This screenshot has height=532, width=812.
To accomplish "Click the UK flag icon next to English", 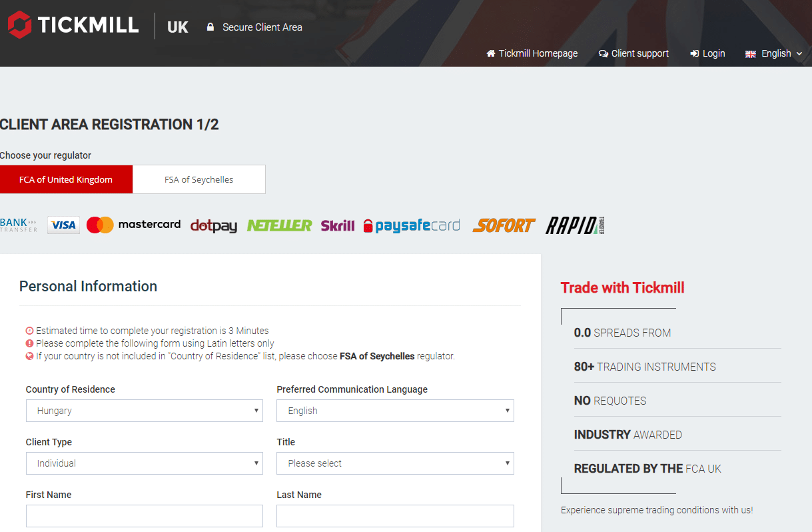I will click(751, 54).
